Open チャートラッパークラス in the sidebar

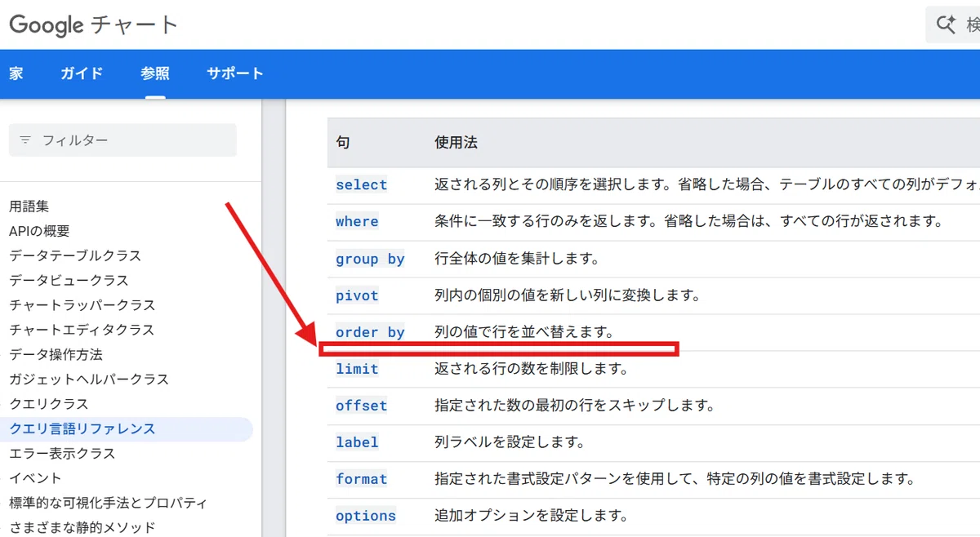click(82, 304)
